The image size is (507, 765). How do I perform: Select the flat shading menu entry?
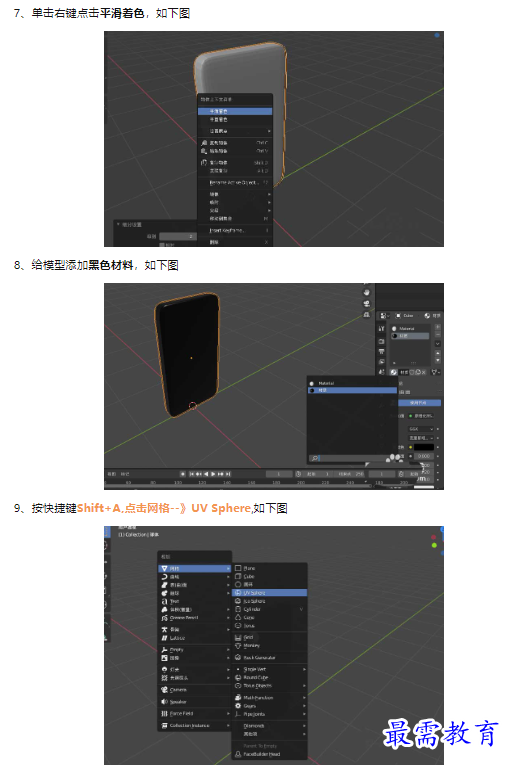pyautogui.click(x=235, y=120)
